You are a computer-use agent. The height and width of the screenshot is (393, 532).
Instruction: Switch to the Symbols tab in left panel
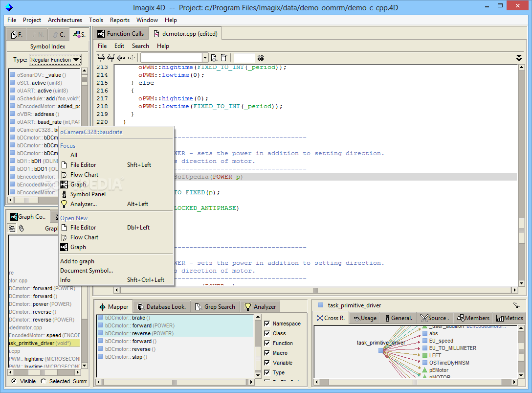[x=79, y=34]
